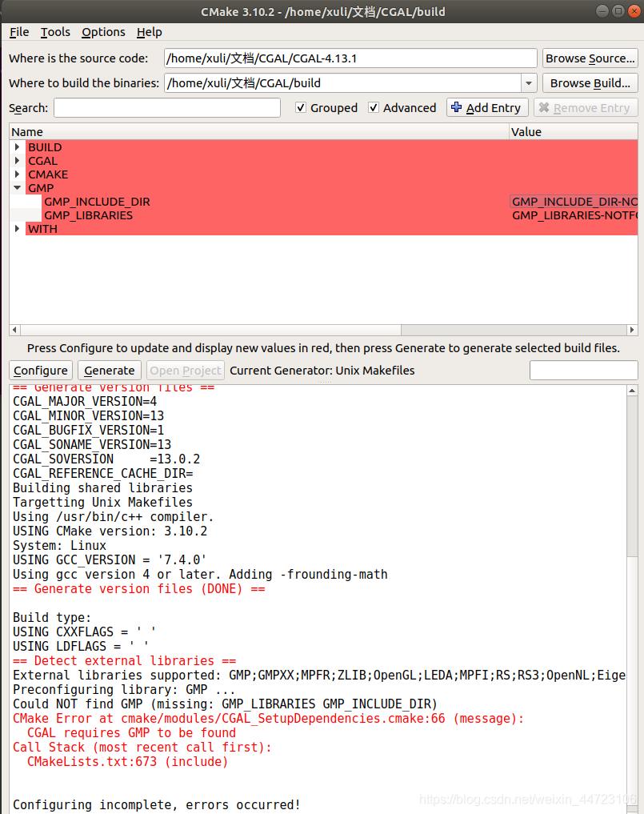The image size is (644, 814).
Task: Maximize the CMake window
Action: (618, 11)
